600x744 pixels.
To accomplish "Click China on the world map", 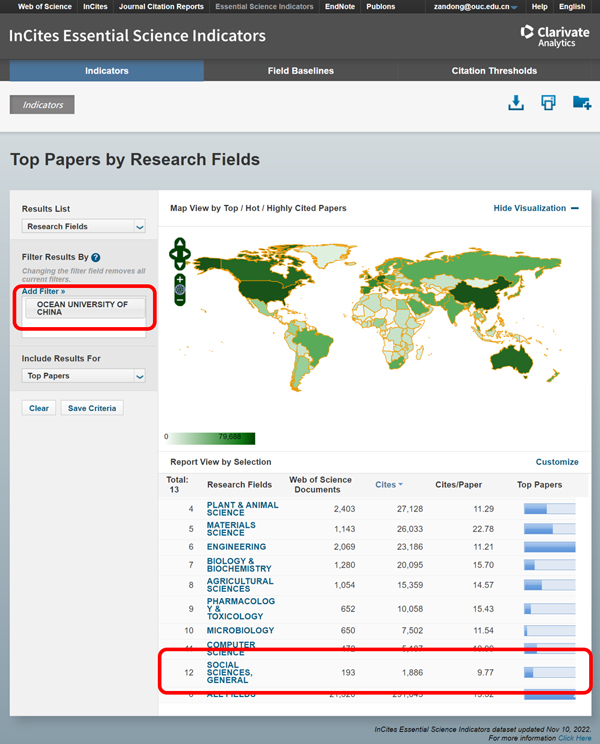I will pos(479,295).
